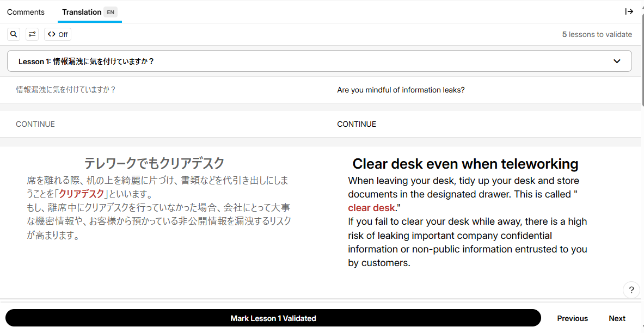Click source paragraph starting 席を離れる際
Screen dimensions: 644x333
(157, 187)
